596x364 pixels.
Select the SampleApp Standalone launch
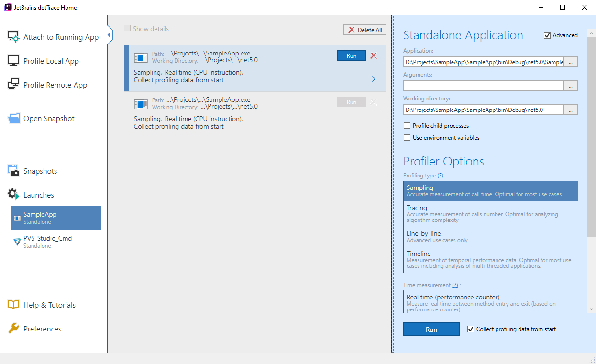56,218
